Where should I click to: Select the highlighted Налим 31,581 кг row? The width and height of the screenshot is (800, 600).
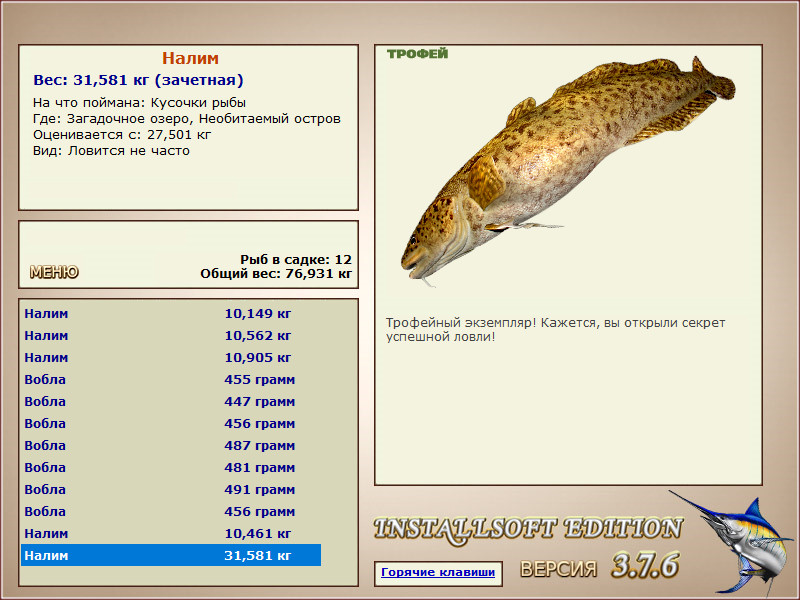tap(171, 555)
